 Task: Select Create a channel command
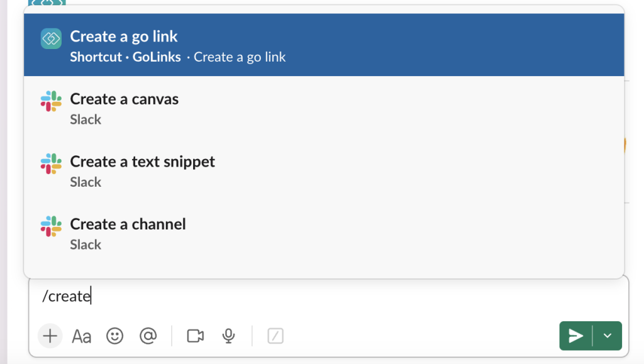(324, 233)
